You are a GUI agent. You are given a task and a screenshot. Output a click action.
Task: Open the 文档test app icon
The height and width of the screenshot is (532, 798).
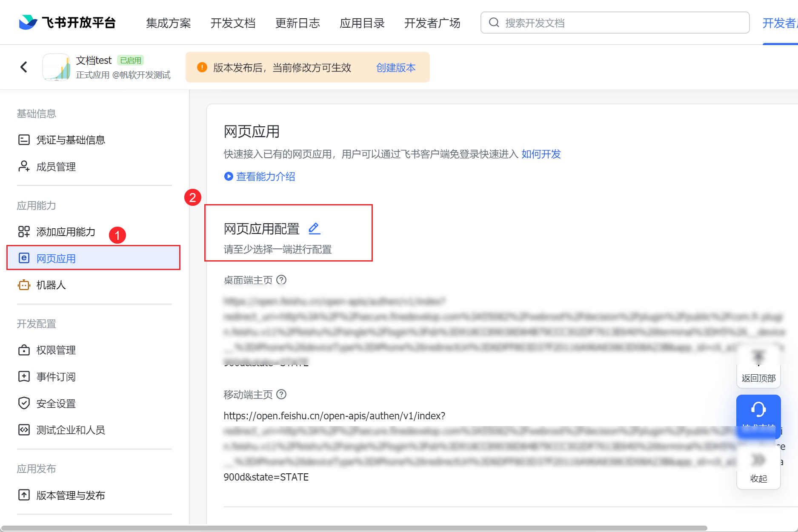[x=56, y=67]
